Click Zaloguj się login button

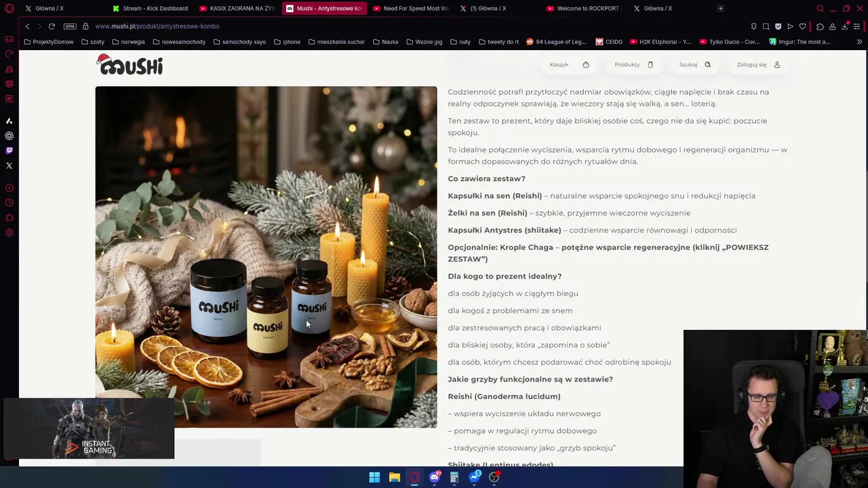coord(758,64)
